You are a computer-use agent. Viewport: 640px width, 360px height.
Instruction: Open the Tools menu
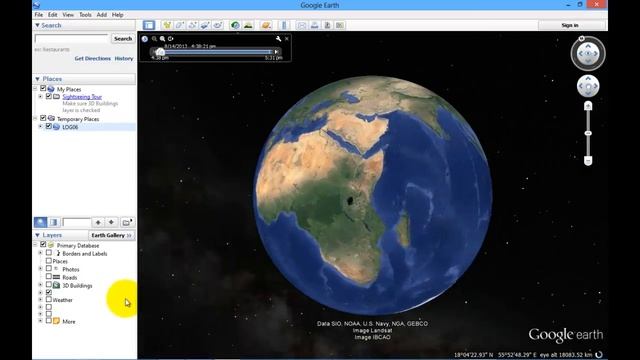coord(85,15)
